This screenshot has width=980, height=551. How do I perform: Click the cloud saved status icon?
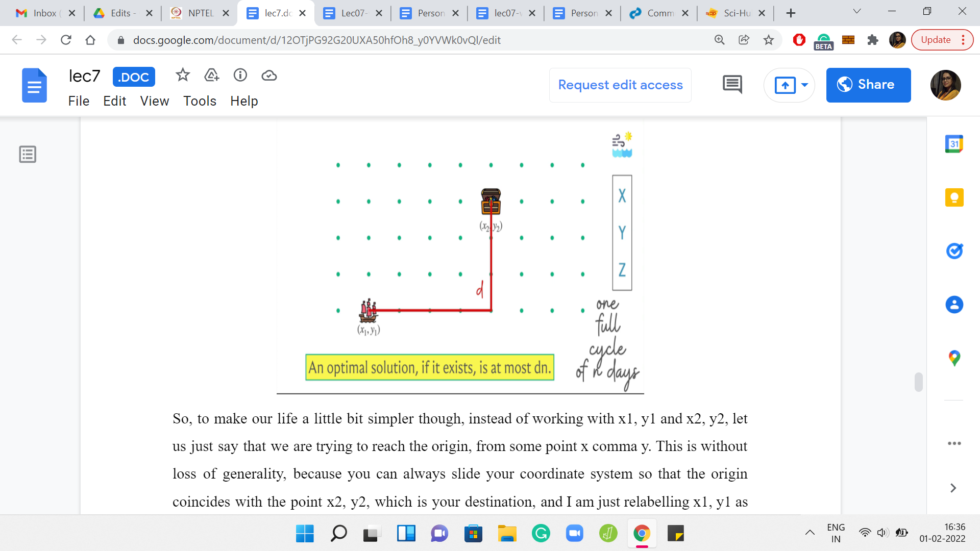269,76
